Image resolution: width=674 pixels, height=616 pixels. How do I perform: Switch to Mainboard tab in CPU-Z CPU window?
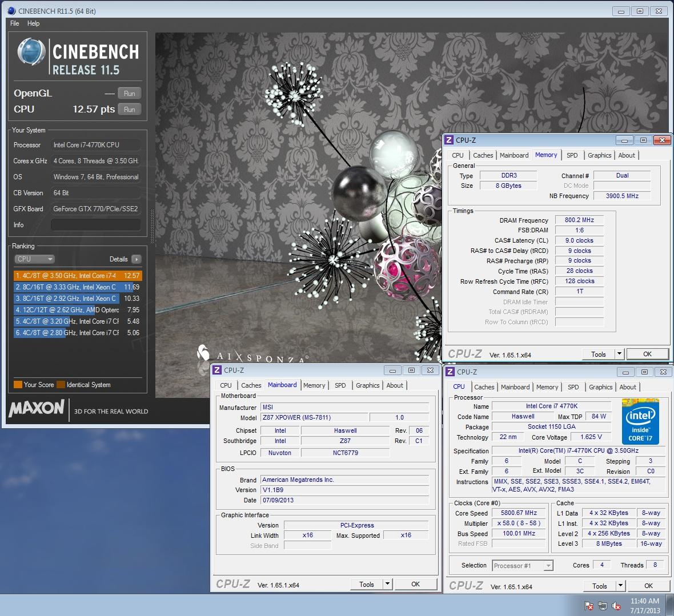coord(515,387)
